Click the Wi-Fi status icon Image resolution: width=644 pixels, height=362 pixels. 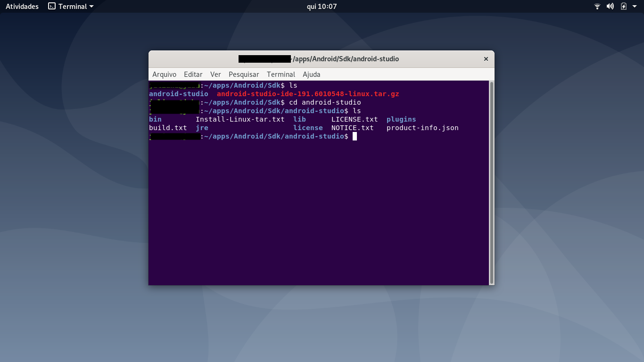(597, 6)
